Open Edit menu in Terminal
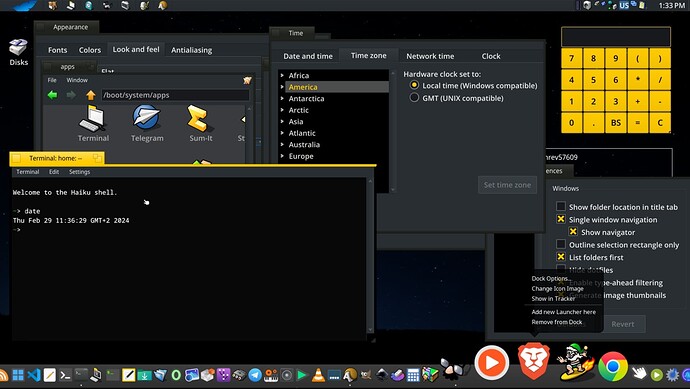This screenshot has height=389, width=690. click(54, 172)
